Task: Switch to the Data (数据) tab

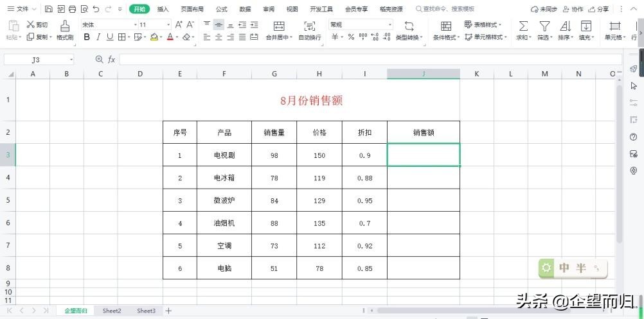Action: click(246, 8)
